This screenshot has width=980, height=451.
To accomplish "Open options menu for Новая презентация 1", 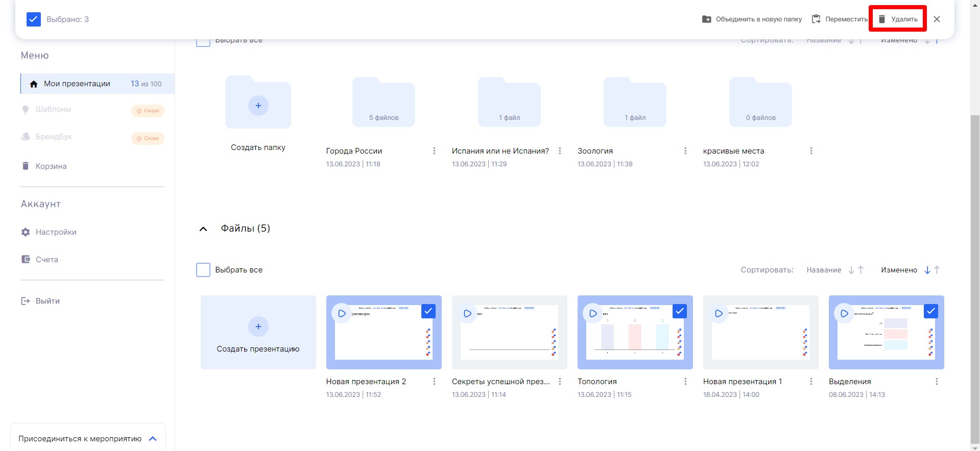I will [811, 382].
